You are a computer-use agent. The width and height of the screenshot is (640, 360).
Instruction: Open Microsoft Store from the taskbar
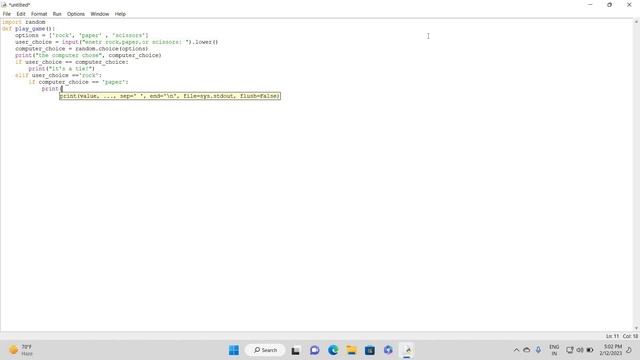370,350
